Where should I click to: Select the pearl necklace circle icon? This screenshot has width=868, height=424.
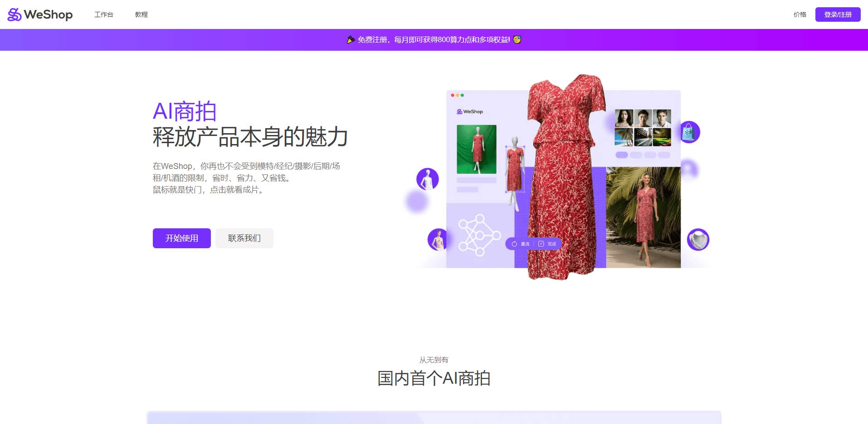(x=698, y=240)
